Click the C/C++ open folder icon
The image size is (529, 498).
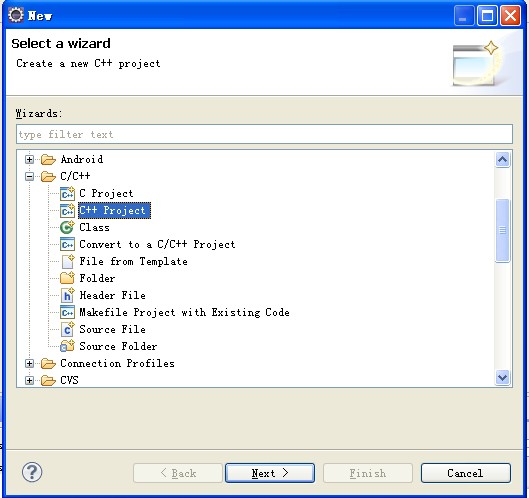(48, 176)
